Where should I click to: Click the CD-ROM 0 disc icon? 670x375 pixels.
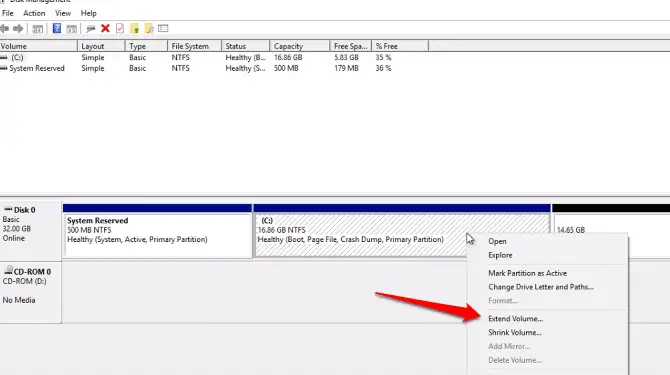(9, 270)
